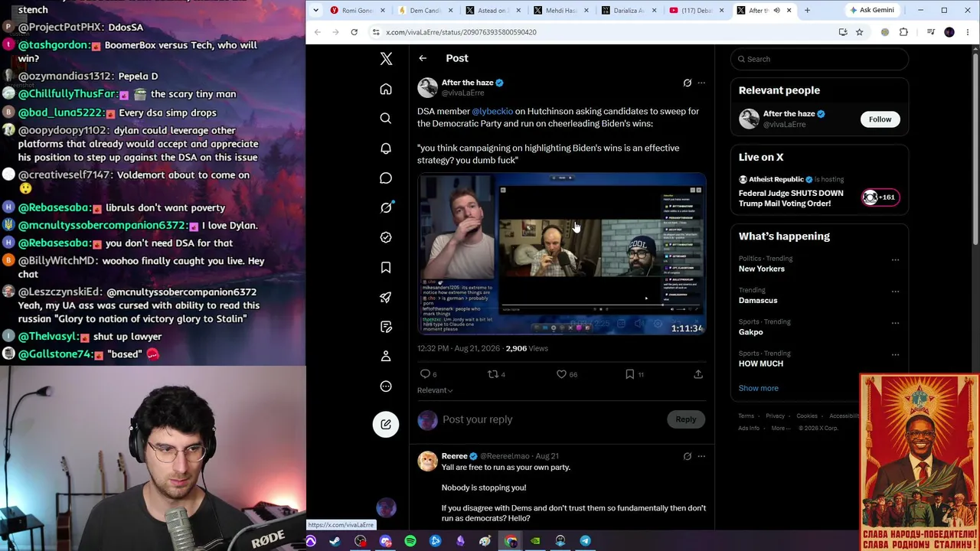The width and height of the screenshot is (980, 551).
Task: Click the Grok explain icon on main post
Action: pyautogui.click(x=687, y=83)
